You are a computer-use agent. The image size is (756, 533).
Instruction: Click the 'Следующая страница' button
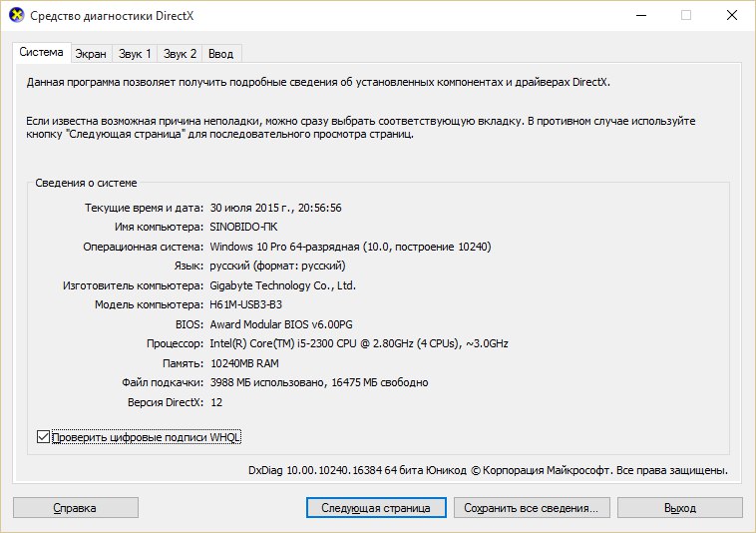(x=376, y=508)
